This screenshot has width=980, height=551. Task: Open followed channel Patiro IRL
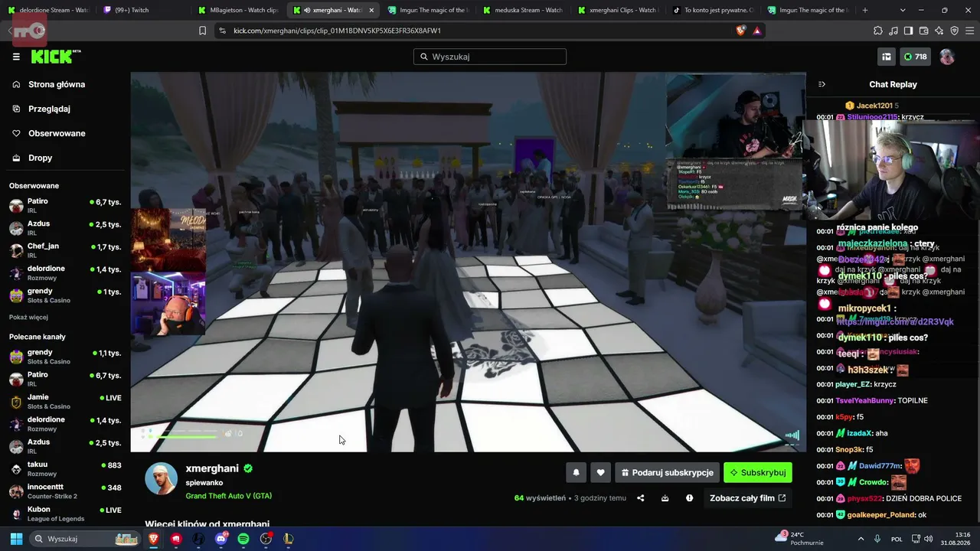click(65, 205)
